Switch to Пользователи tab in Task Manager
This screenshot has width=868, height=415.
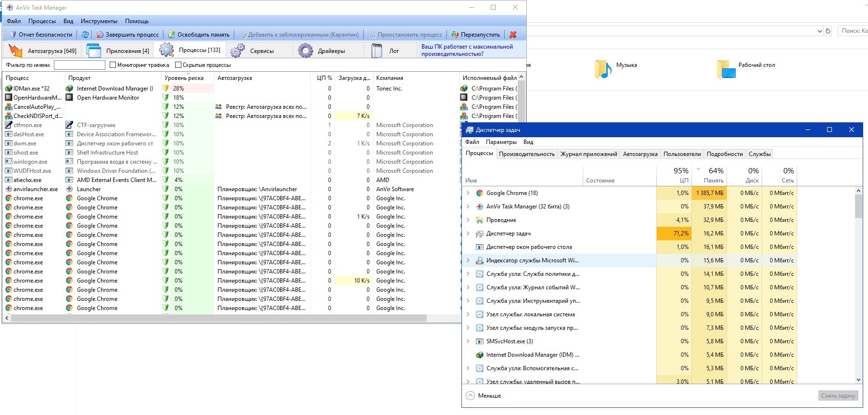point(682,154)
